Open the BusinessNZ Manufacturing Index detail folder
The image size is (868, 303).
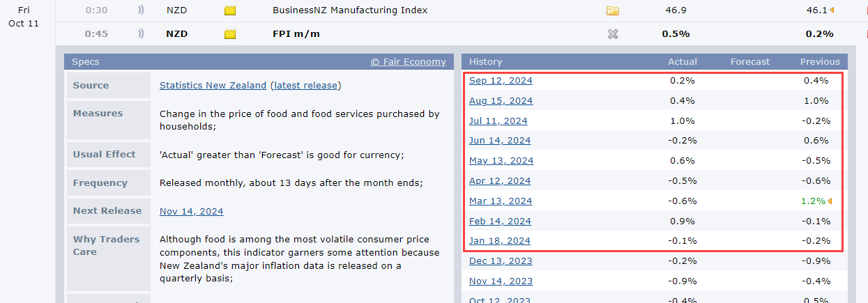pos(612,10)
